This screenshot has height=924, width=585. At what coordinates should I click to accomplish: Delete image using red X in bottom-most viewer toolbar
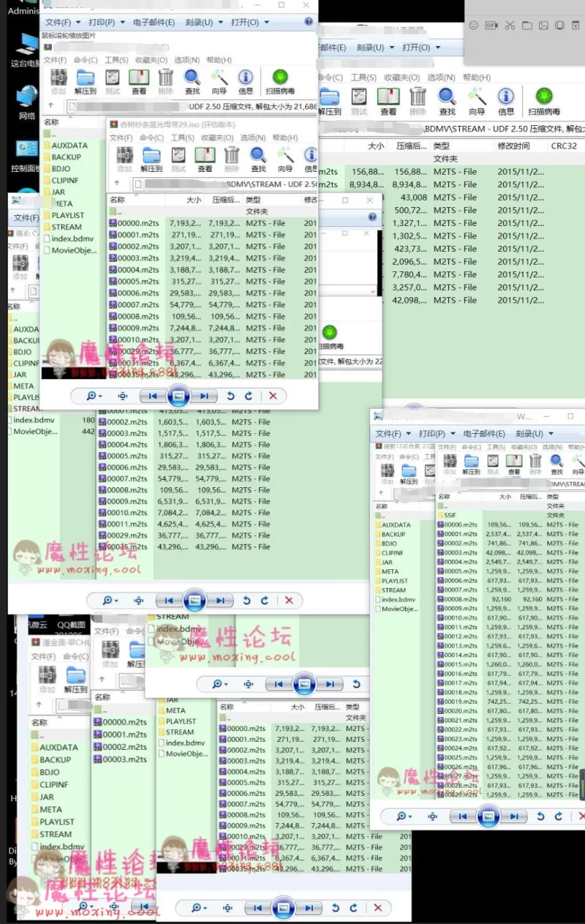click(x=378, y=908)
